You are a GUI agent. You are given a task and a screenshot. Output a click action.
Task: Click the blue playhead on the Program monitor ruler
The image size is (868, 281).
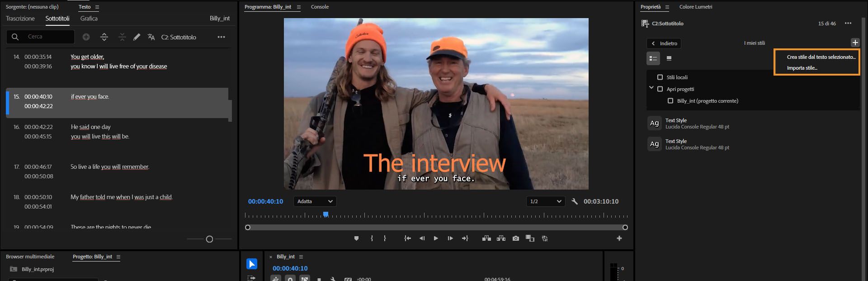tap(325, 214)
